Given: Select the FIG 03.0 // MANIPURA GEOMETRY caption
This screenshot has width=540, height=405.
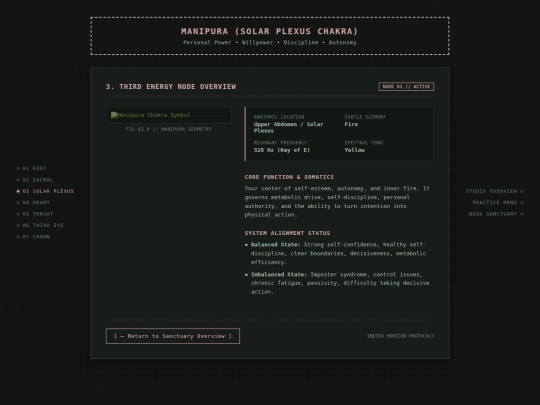Looking at the screenshot, I should pos(169,129).
